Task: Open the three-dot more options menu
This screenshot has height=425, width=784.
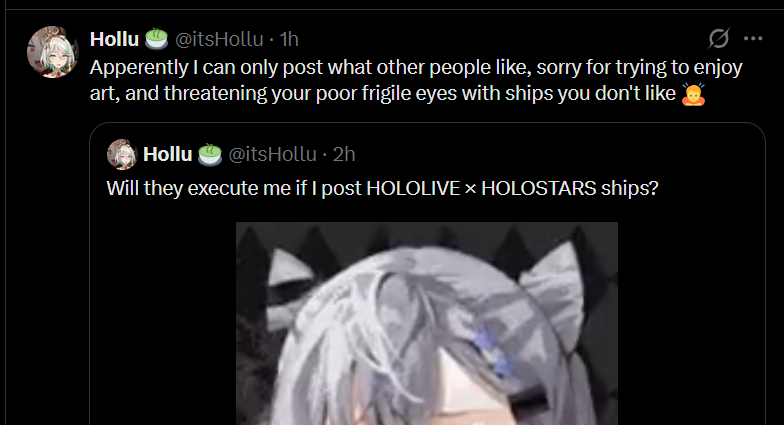Action: pyautogui.click(x=753, y=38)
